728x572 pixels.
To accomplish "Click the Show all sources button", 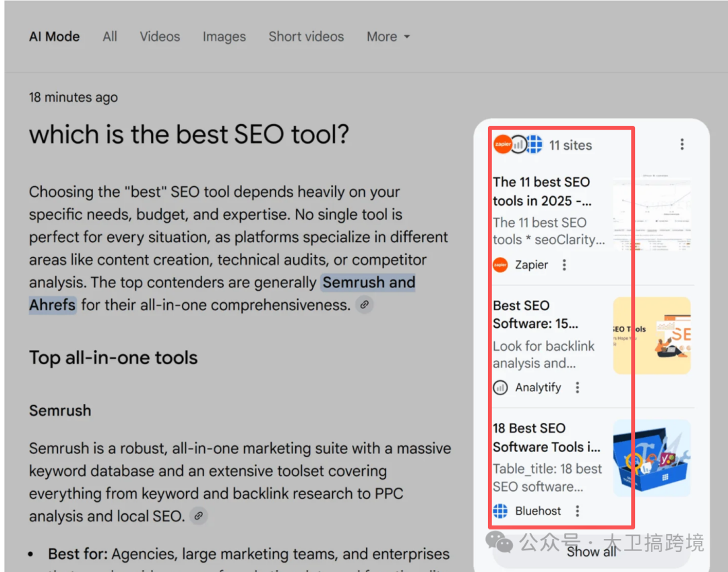I will click(x=591, y=552).
